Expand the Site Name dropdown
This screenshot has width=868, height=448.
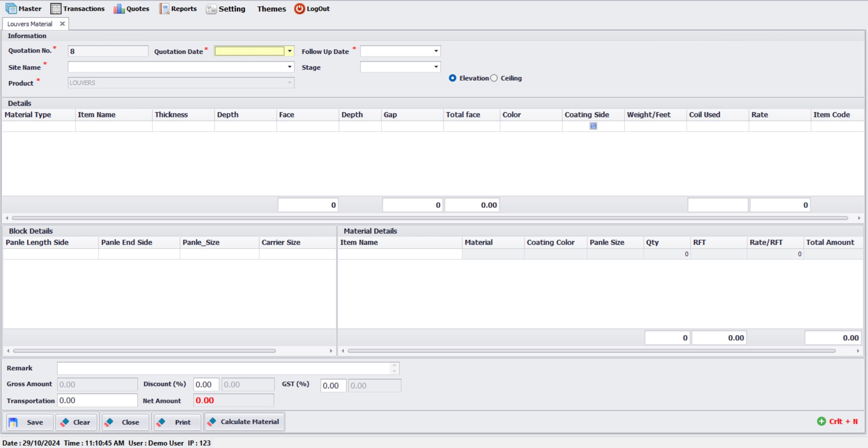pyautogui.click(x=290, y=67)
